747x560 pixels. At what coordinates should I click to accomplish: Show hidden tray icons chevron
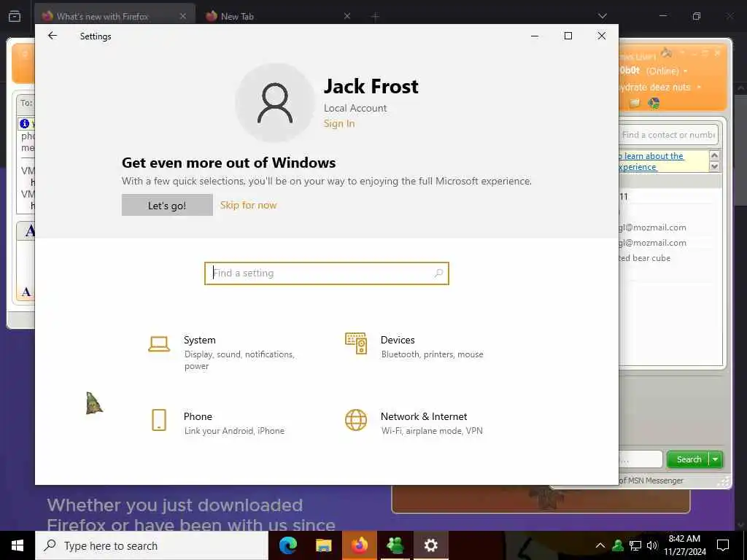click(x=600, y=545)
